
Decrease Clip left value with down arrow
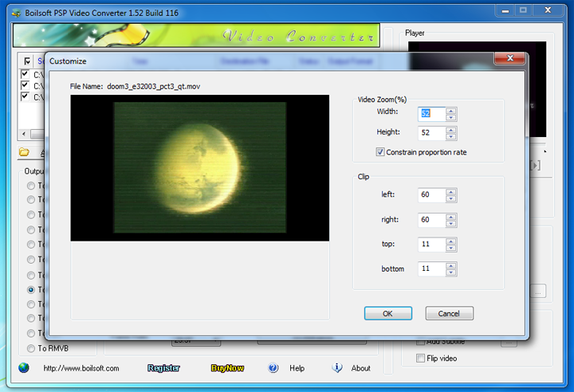(x=451, y=198)
